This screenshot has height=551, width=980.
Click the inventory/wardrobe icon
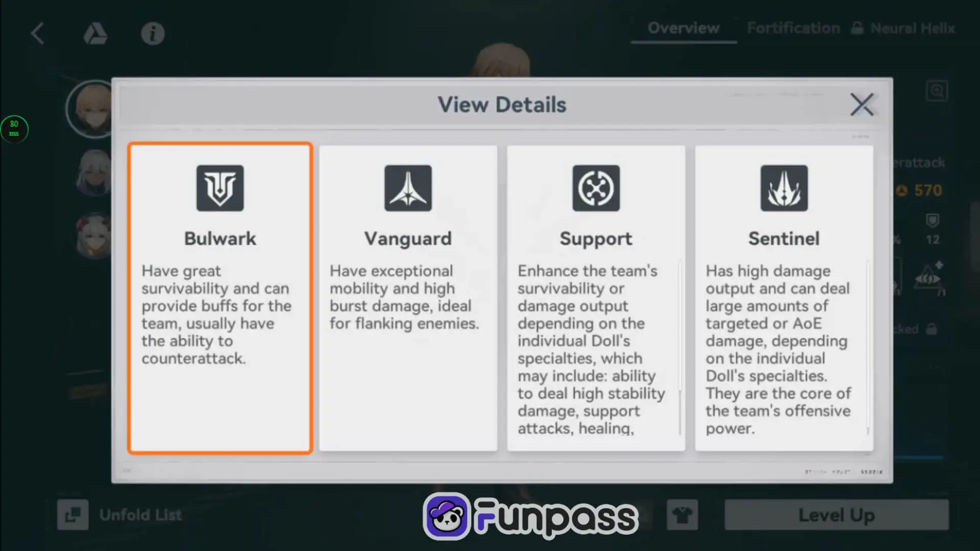point(683,515)
